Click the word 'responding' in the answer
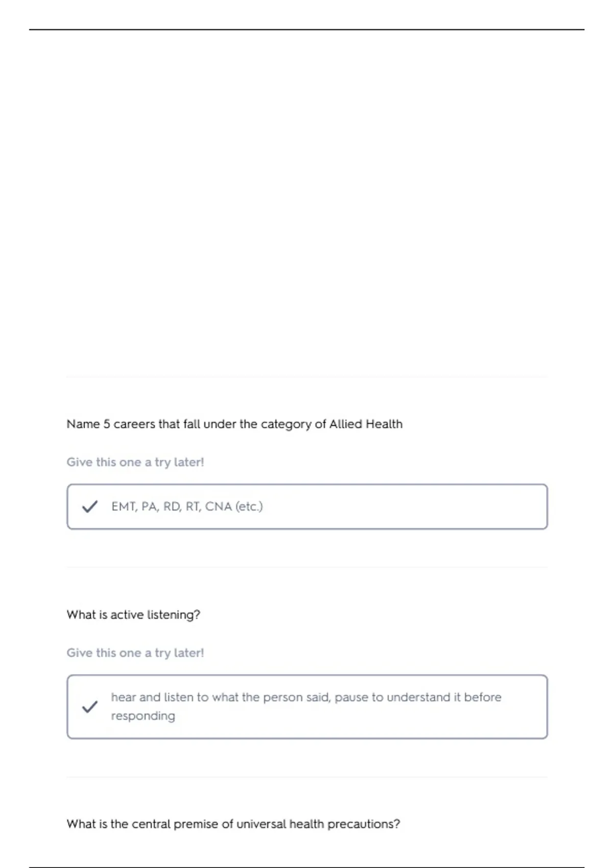Viewport: 613px width, 868px height. (143, 716)
